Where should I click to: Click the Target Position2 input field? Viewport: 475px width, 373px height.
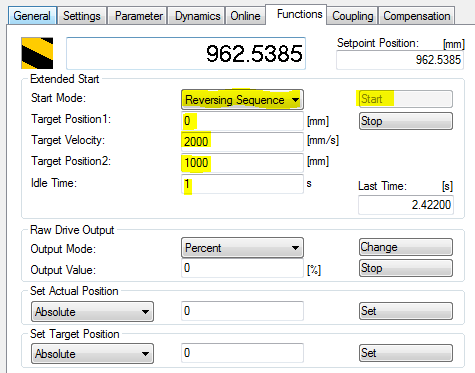coord(242,163)
